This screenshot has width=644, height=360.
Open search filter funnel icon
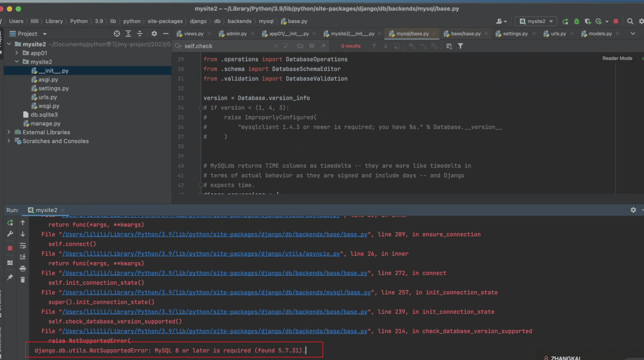[x=460, y=46]
